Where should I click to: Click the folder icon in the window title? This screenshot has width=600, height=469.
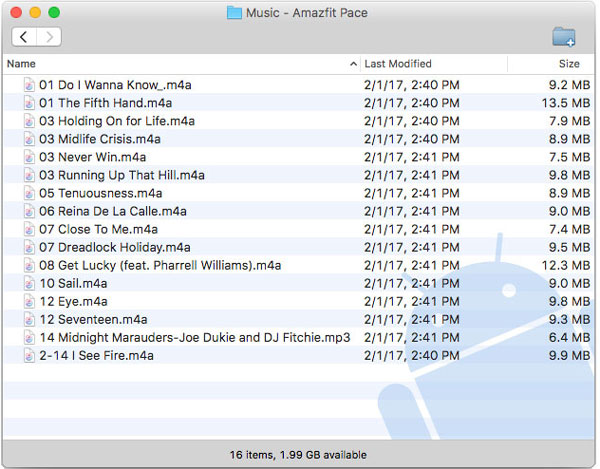234,13
